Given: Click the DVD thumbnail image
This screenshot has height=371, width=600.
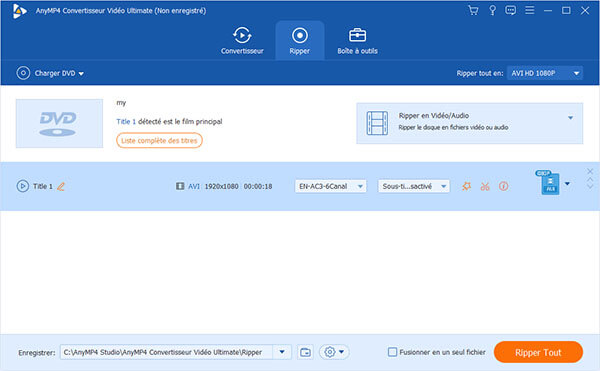Looking at the screenshot, I should [x=59, y=124].
